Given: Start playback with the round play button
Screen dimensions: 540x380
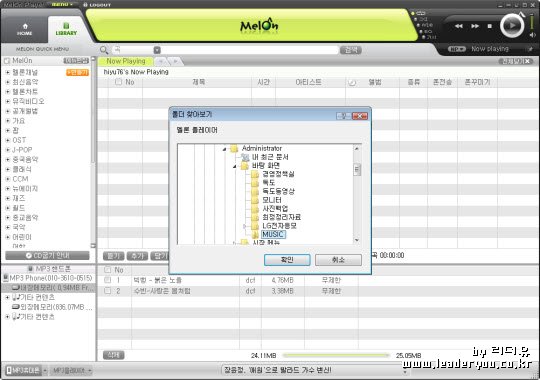Looking at the screenshot, I should (x=512, y=25).
